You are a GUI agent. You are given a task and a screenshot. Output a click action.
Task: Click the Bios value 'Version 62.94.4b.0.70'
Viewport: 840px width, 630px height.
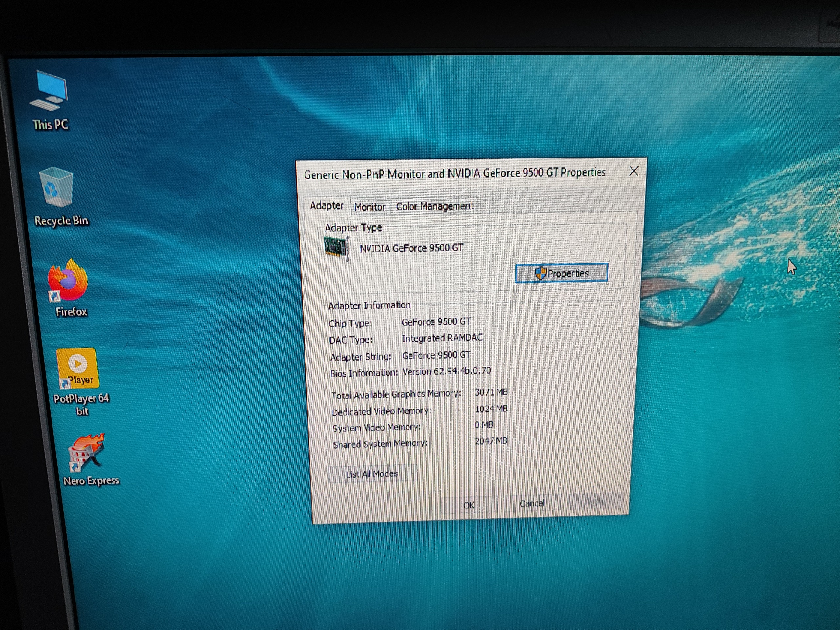(447, 371)
